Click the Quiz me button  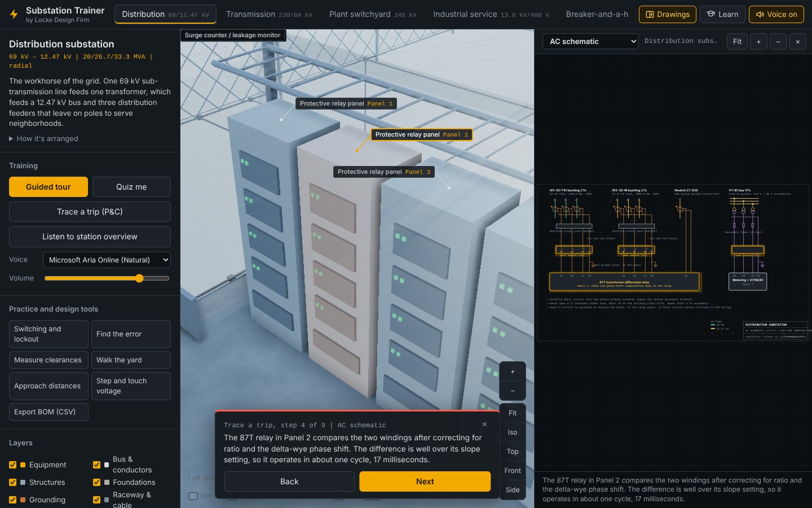pyautogui.click(x=131, y=187)
